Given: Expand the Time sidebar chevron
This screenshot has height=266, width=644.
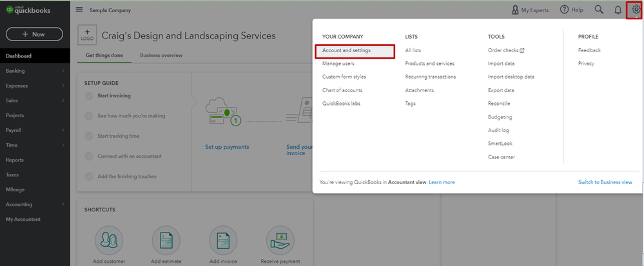Looking at the screenshot, I should pos(63,145).
